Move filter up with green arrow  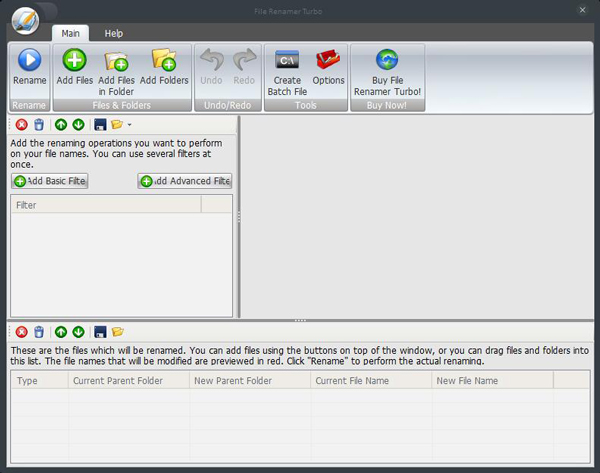pyautogui.click(x=61, y=125)
